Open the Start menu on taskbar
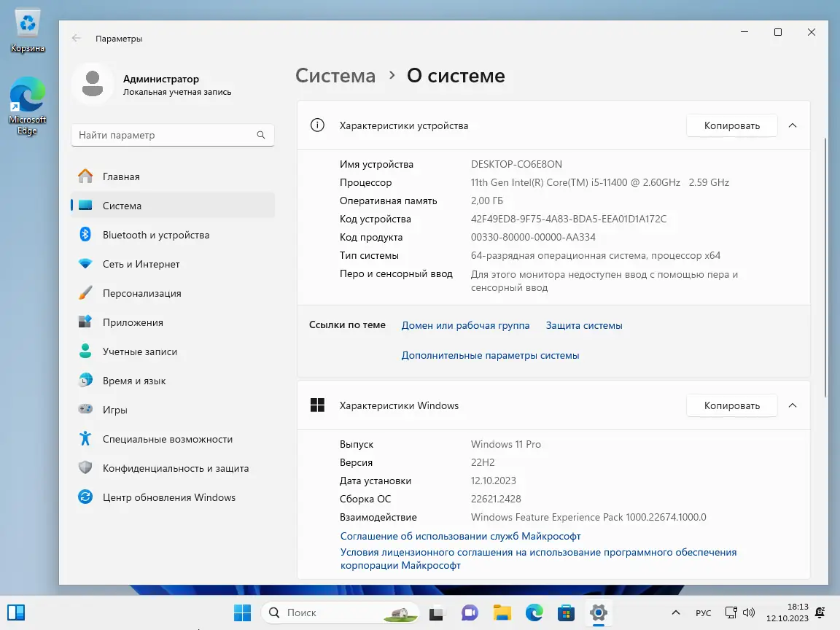The height and width of the screenshot is (630, 840). pyautogui.click(x=242, y=612)
